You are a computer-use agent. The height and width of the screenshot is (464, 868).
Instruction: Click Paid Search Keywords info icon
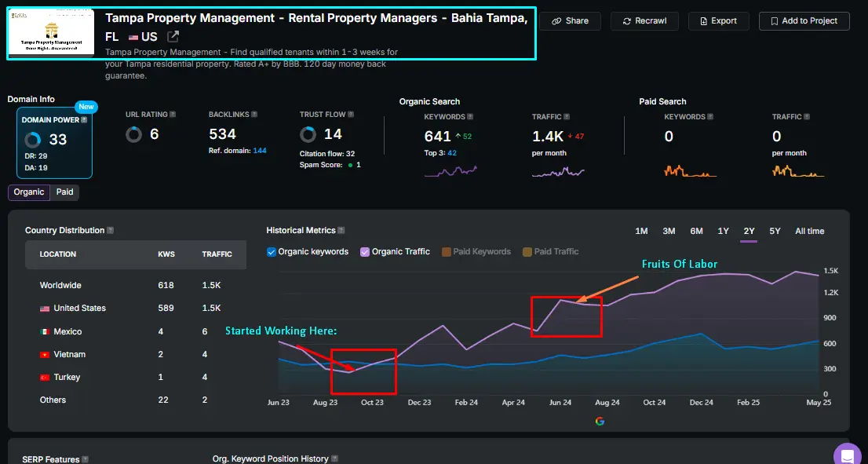click(x=710, y=117)
